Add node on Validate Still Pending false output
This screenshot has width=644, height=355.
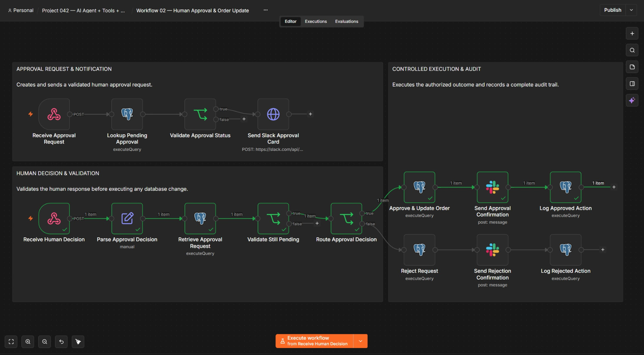point(317,223)
